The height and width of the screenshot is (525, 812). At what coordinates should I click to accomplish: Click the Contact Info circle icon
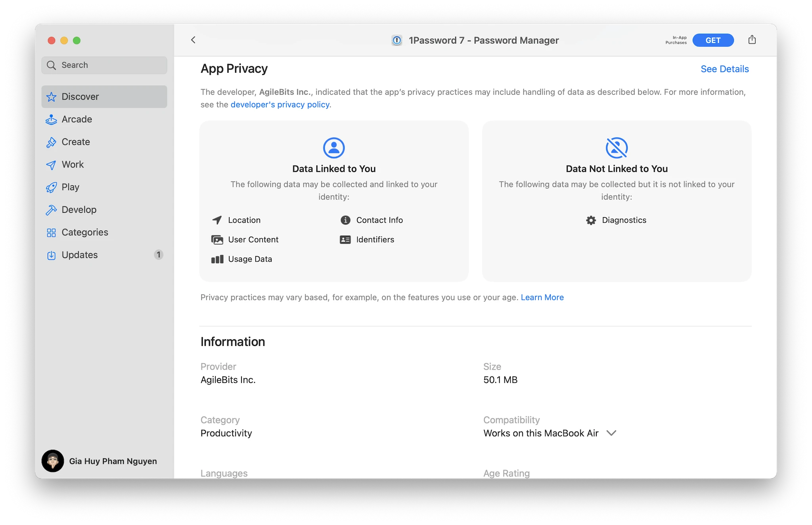click(345, 220)
